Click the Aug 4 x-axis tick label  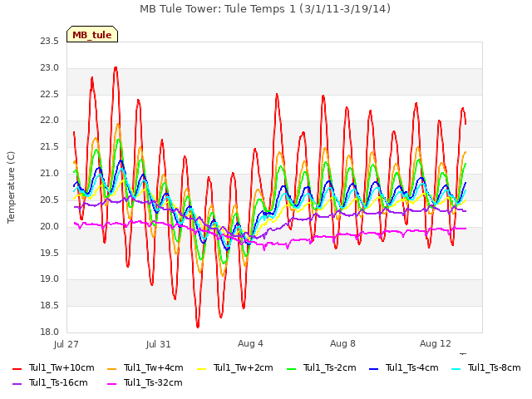(250, 343)
